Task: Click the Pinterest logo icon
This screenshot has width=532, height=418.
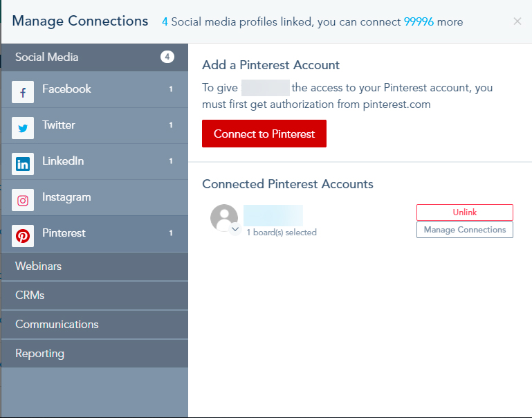Action: (x=23, y=236)
